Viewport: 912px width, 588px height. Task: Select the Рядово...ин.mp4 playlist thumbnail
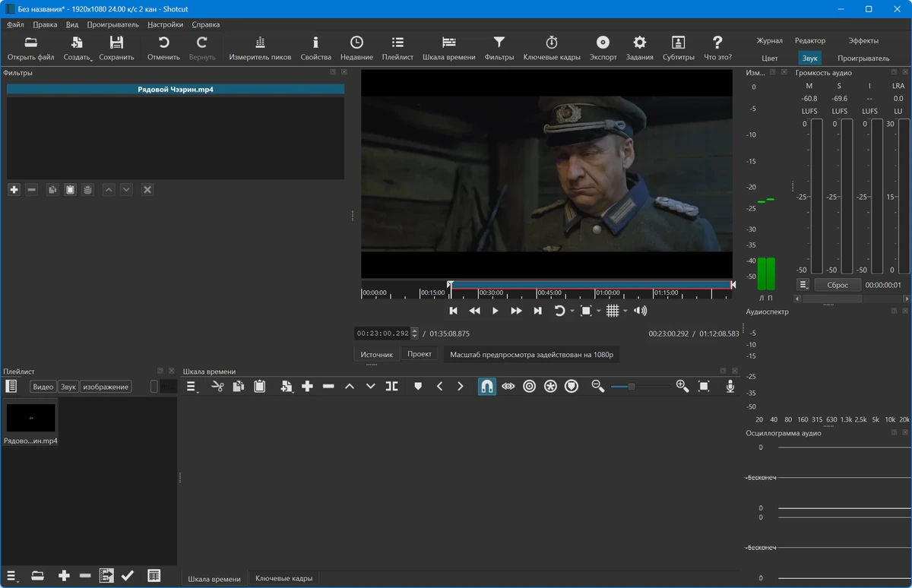click(30, 423)
